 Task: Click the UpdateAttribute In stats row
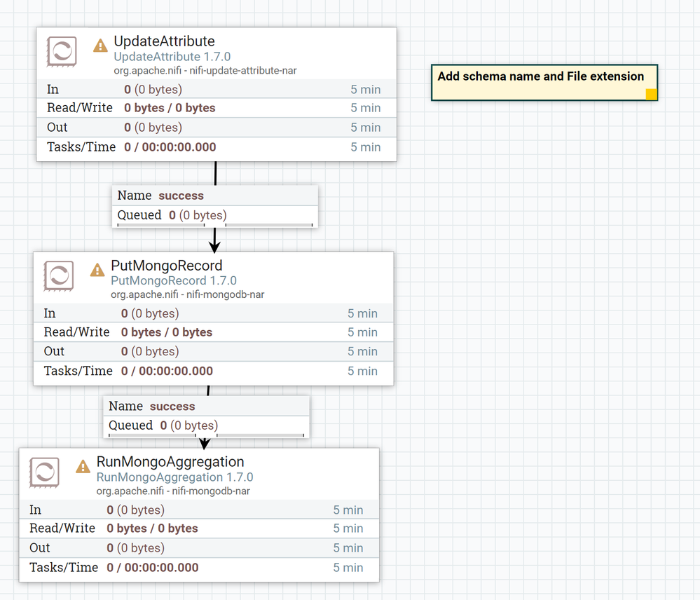[217, 89]
